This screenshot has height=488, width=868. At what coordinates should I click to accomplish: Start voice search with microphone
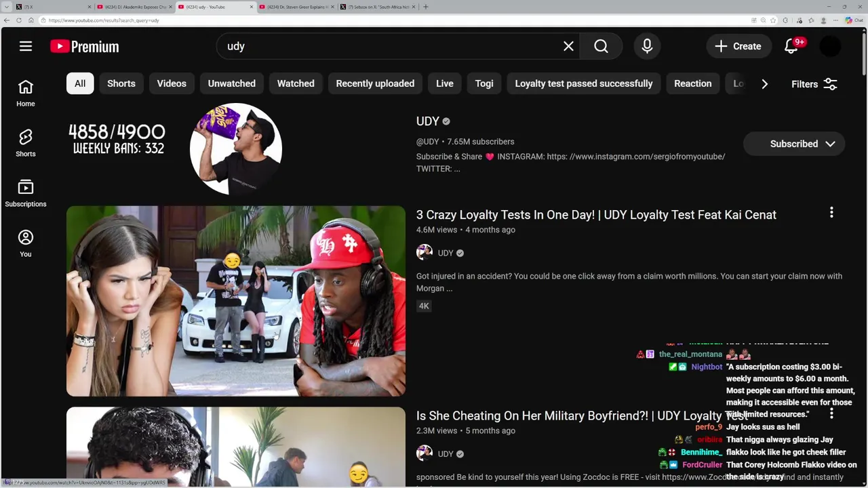[647, 46]
